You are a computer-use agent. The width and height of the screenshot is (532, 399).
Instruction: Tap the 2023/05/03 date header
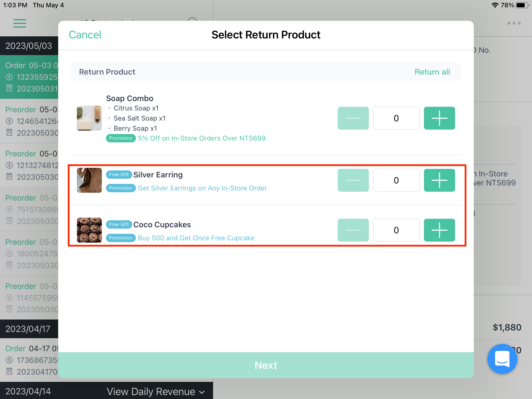[x=29, y=46]
